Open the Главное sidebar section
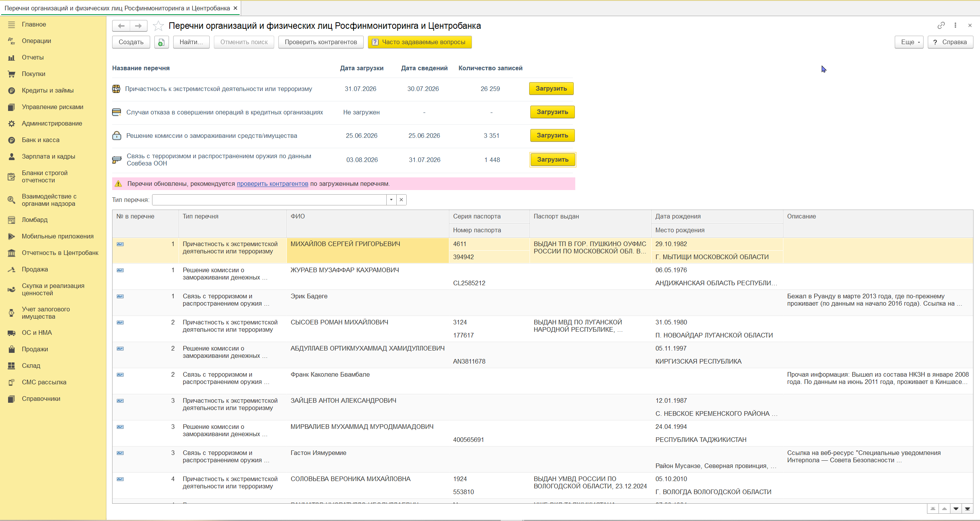980x521 pixels. tap(34, 25)
